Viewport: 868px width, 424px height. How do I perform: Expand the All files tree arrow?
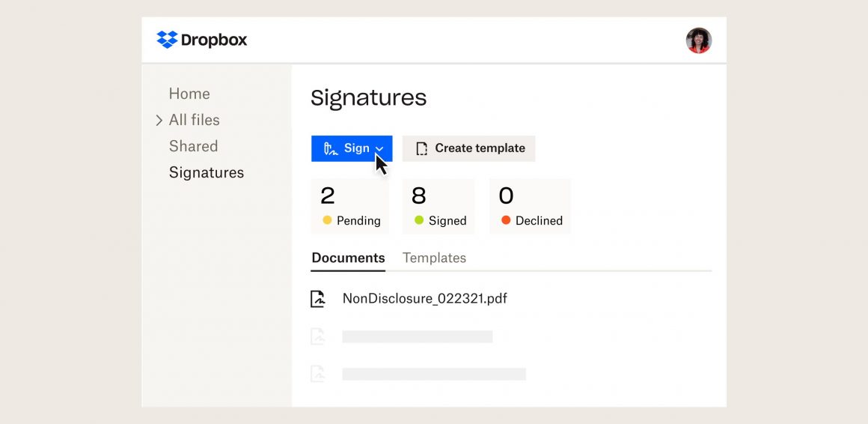click(x=159, y=120)
